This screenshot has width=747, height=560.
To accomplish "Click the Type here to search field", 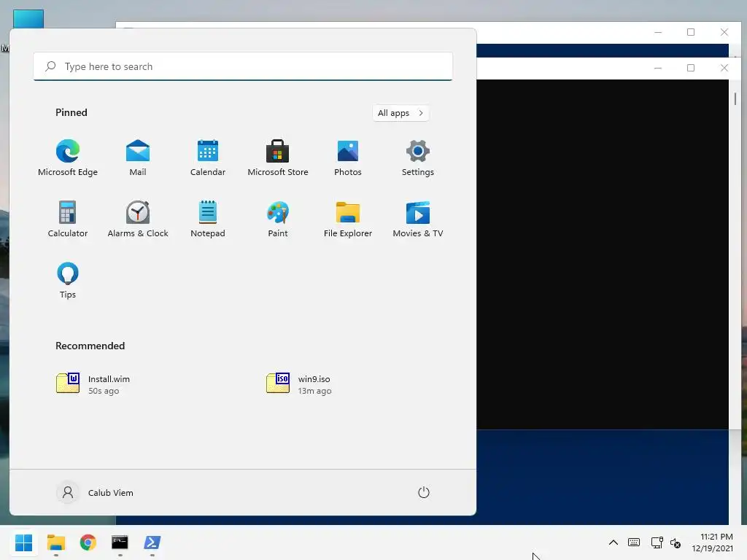I will (x=243, y=66).
